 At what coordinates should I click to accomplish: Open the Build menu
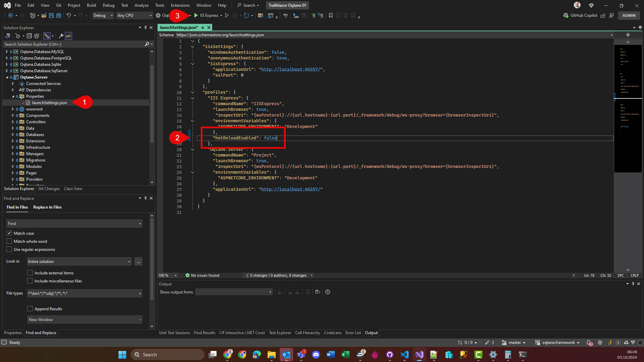tap(91, 5)
